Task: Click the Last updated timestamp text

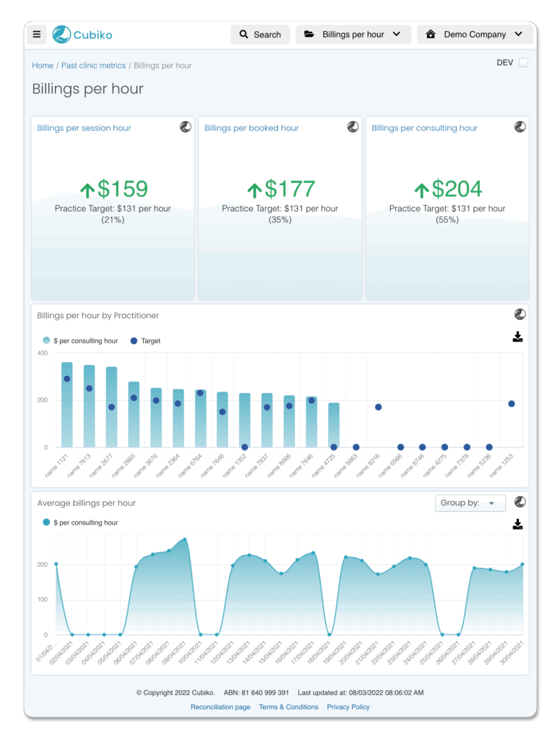Action: [x=361, y=693]
